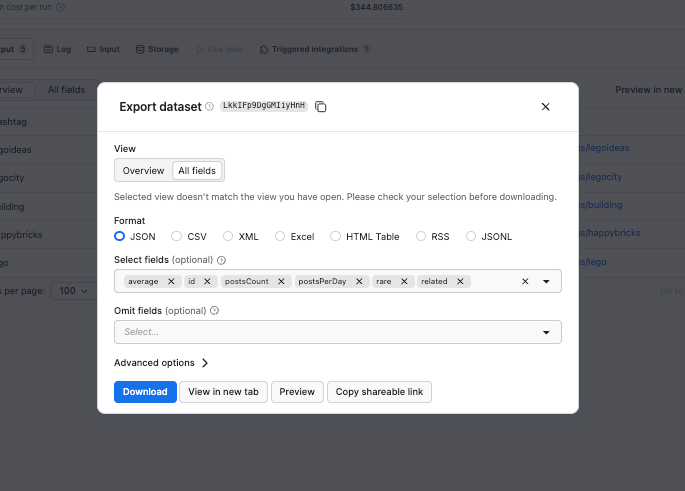Remove the 'postsPerDay' field tag
This screenshot has width=685, height=491.
[359, 281]
